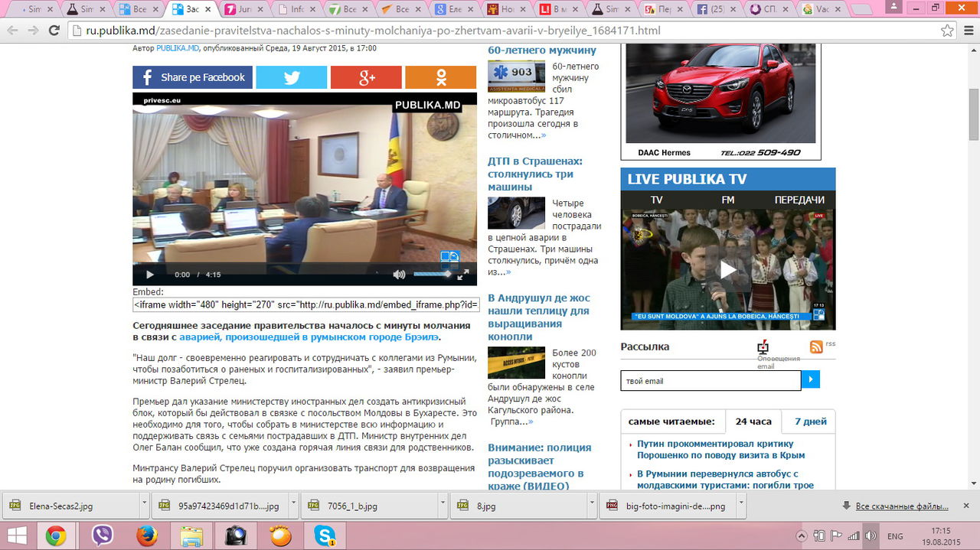Open File Explorer from the taskbar
980x550 pixels.
[x=191, y=536]
